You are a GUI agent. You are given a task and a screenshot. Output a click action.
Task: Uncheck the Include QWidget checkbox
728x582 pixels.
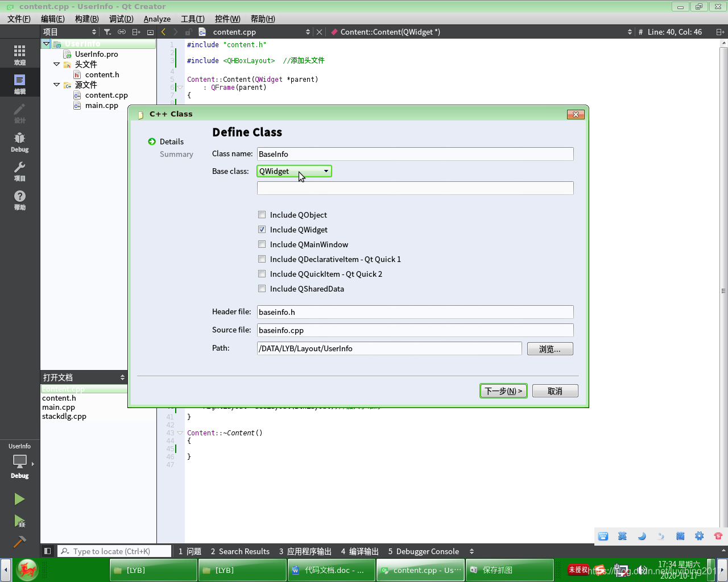pyautogui.click(x=262, y=230)
